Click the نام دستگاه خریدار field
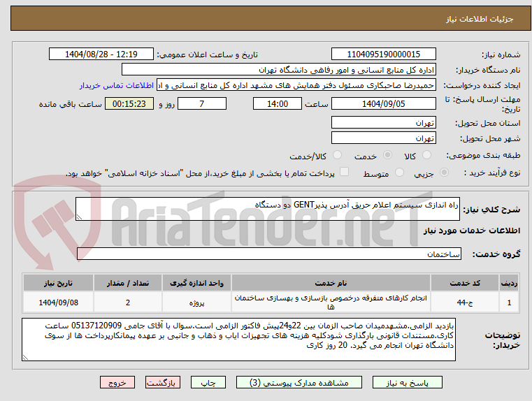This screenshot has height=401, width=532. (278, 70)
